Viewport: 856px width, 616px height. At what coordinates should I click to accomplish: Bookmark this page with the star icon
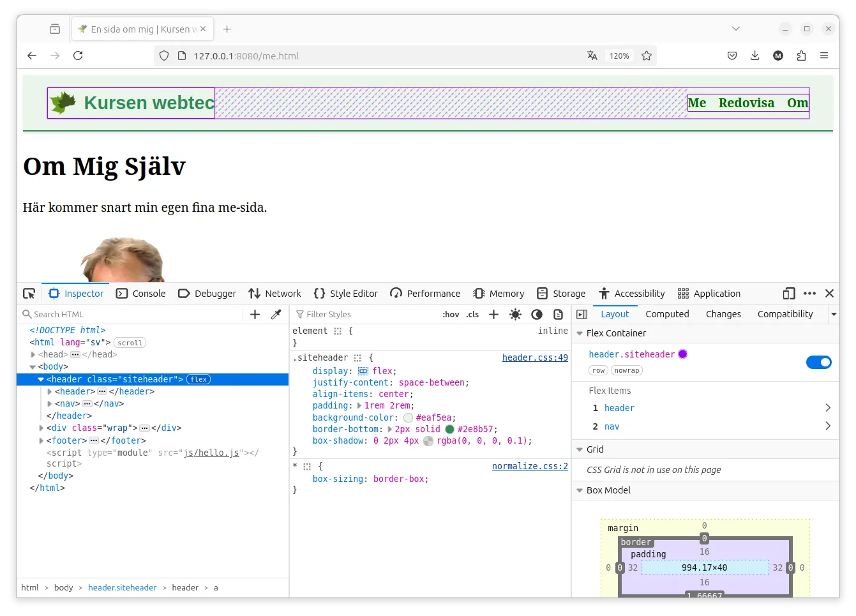pos(647,56)
